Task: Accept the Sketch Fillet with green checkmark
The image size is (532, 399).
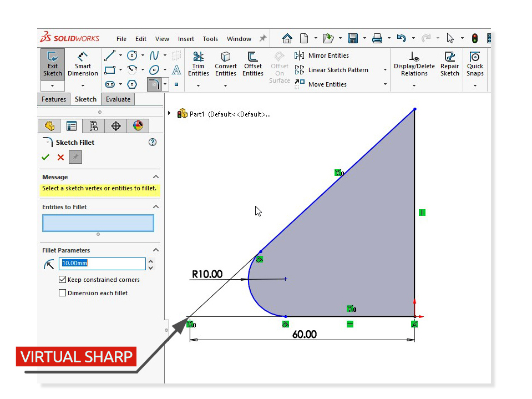Action: tap(45, 157)
